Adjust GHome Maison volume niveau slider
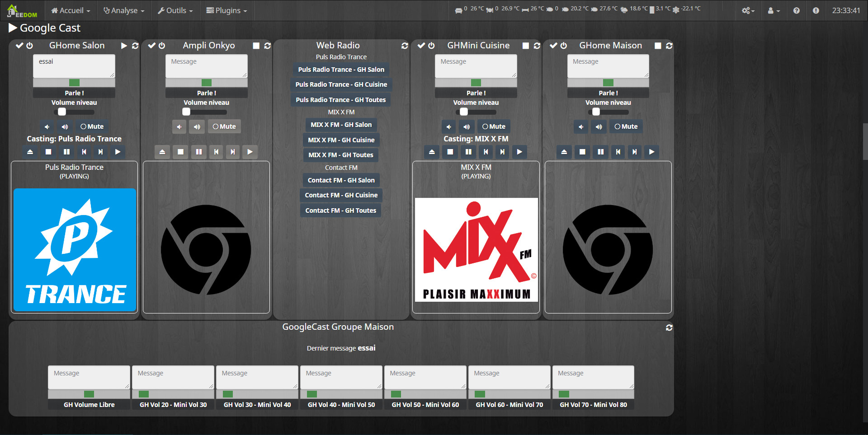Screen dimensions: 868x435 tap(608, 112)
